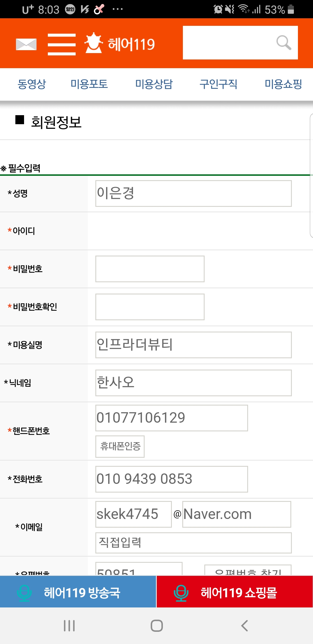Image resolution: width=313 pixels, height=644 pixels.
Task: Open the recent apps button
Action: pos(69,625)
